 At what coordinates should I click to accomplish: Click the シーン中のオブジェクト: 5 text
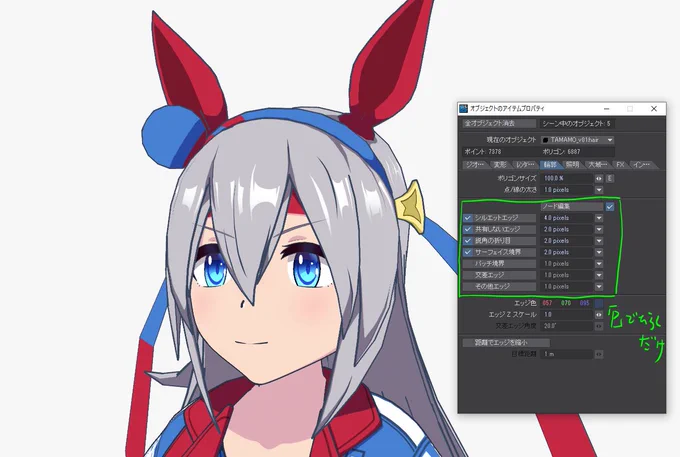(576, 124)
